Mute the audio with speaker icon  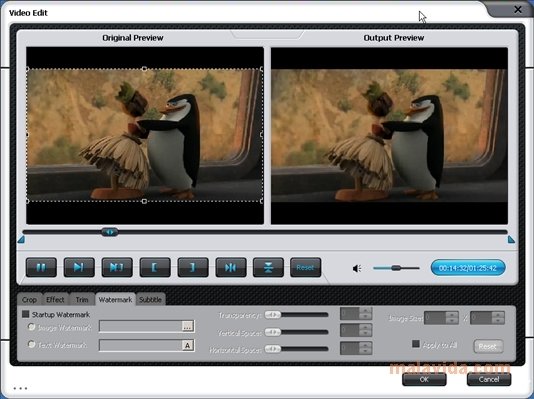[x=357, y=269]
